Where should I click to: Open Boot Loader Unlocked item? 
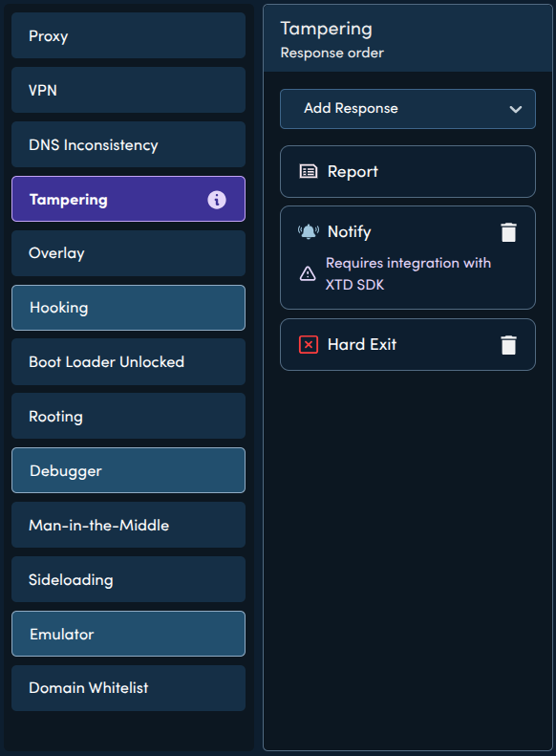pos(129,362)
